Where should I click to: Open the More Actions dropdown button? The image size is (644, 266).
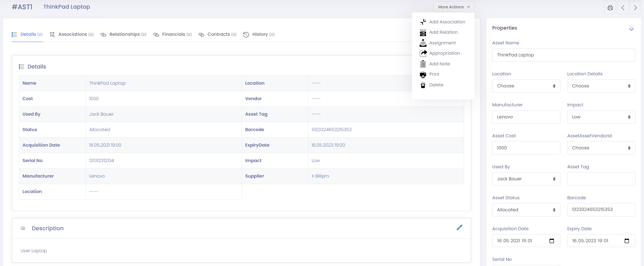(454, 7)
